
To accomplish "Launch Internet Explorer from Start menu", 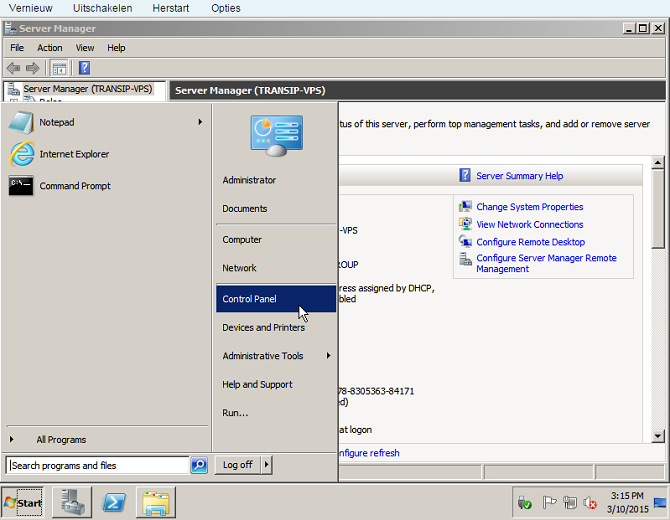I will coord(105,154).
